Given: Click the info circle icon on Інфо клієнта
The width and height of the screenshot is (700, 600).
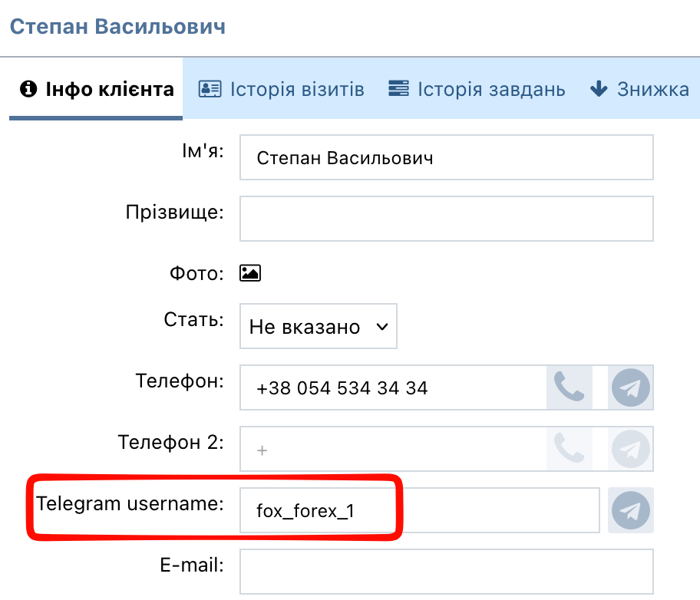Looking at the screenshot, I should point(29,90).
